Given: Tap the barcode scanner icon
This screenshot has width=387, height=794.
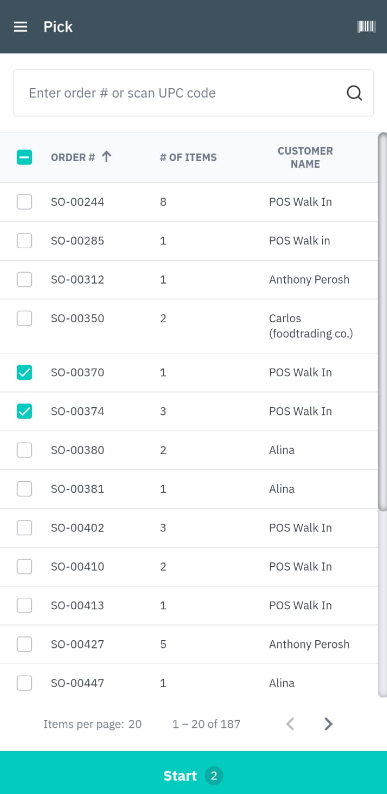Looking at the screenshot, I should click(366, 27).
